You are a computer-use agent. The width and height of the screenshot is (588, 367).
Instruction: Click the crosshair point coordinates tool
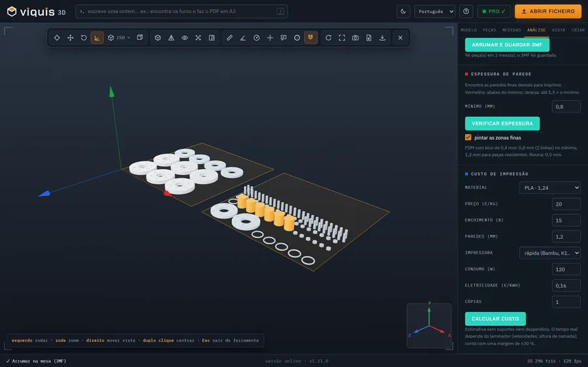click(270, 37)
